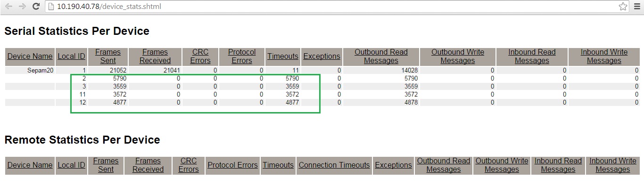Go back using the browser back arrow
644x186 pixels.
coord(8,7)
